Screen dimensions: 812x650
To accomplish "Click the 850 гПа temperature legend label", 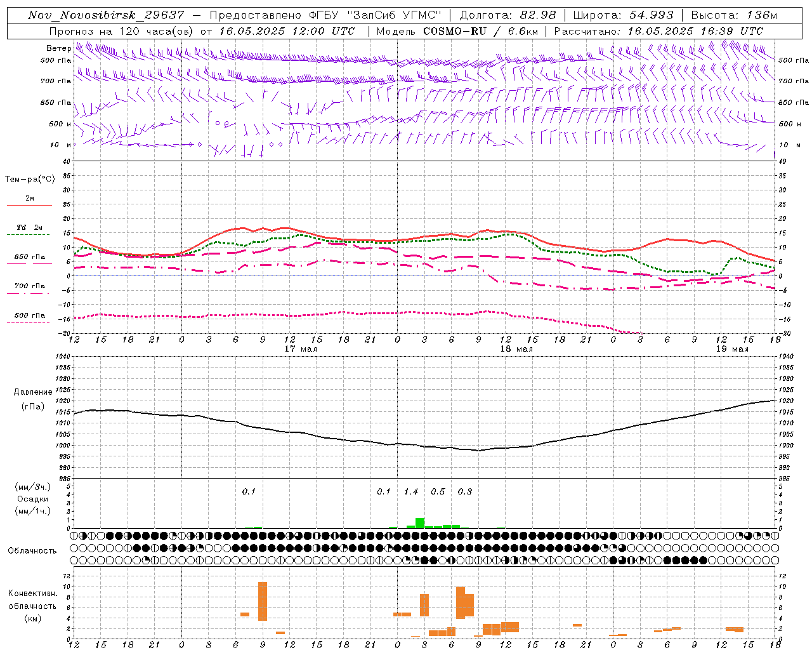I will pos(30,257).
